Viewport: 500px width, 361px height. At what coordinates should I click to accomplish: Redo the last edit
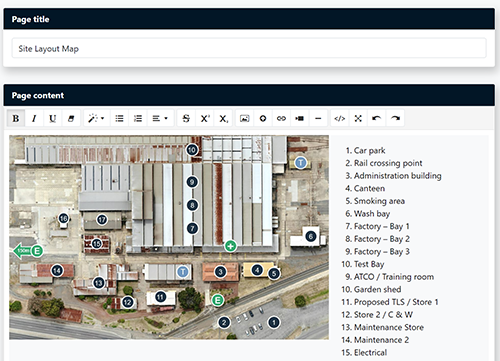tap(395, 118)
